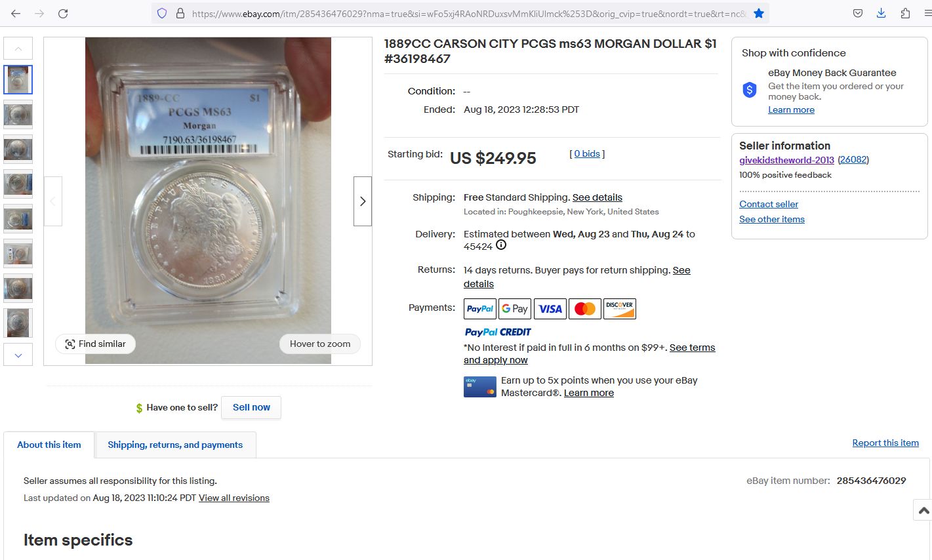Image resolution: width=932 pixels, height=560 pixels.
Task: Click the Report this item link
Action: tap(885, 443)
